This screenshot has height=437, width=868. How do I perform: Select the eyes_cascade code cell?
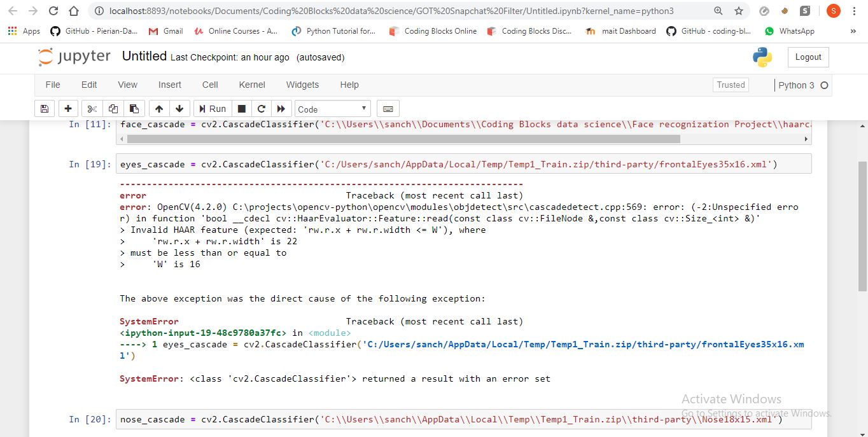(463, 164)
